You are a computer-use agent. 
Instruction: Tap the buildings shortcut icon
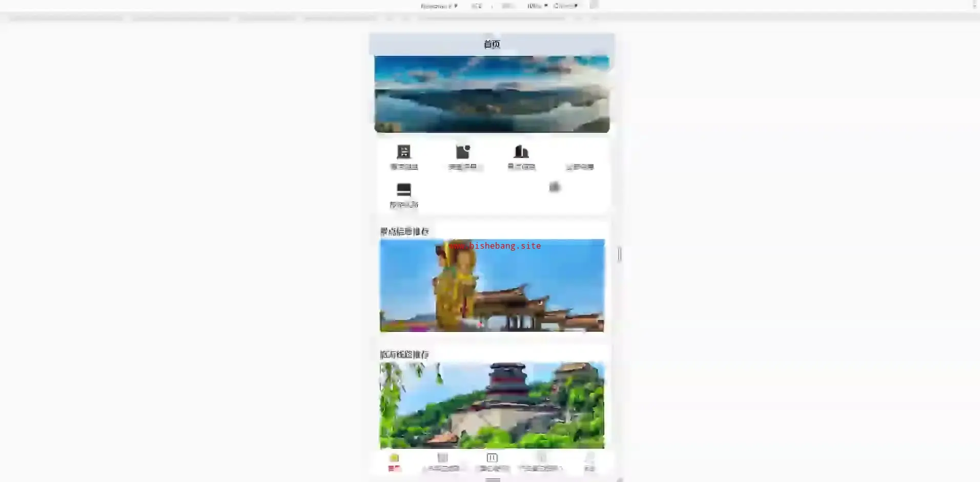coord(521,152)
